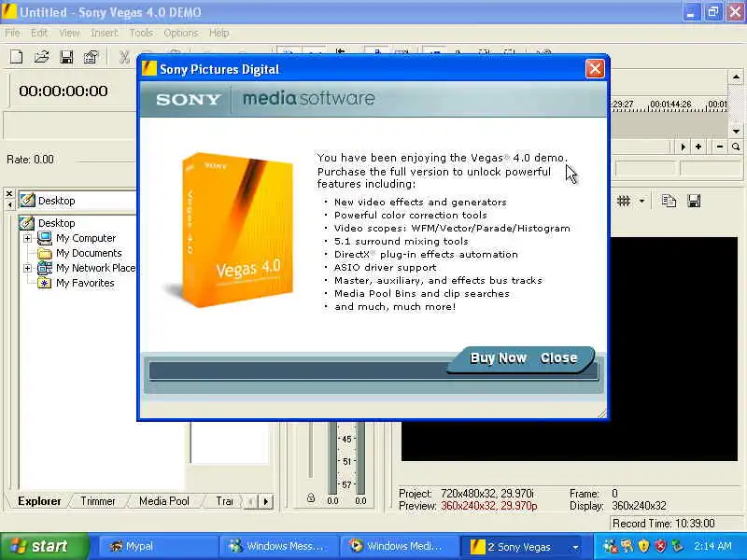The height and width of the screenshot is (560, 747).
Task: Click the taskbar clock showing 2:14 AM
Action: point(712,546)
